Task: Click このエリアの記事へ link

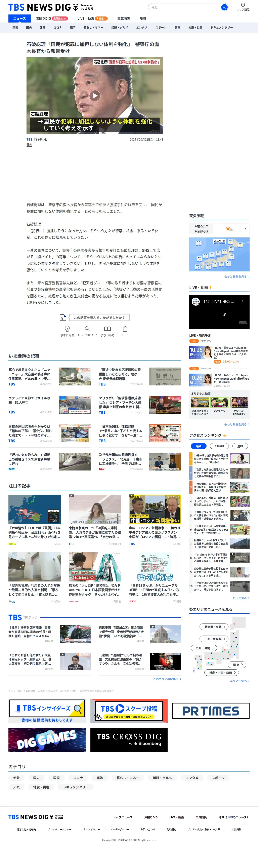Action: tap(167, 679)
